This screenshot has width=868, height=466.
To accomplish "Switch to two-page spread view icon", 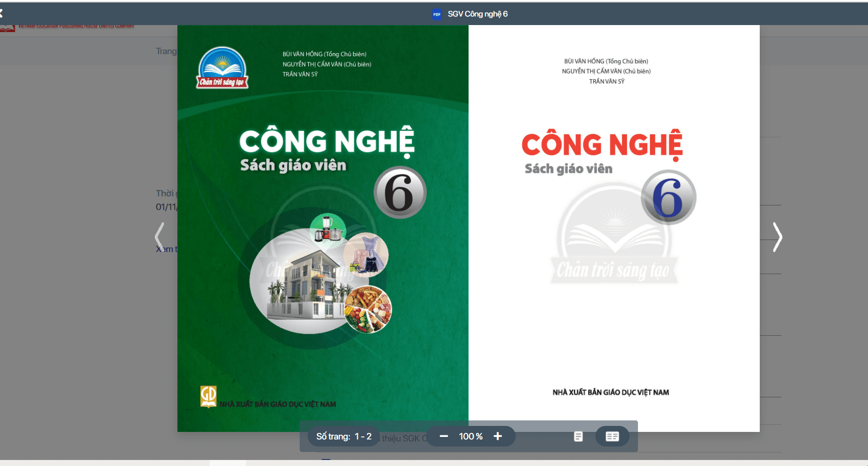I will click(612, 436).
